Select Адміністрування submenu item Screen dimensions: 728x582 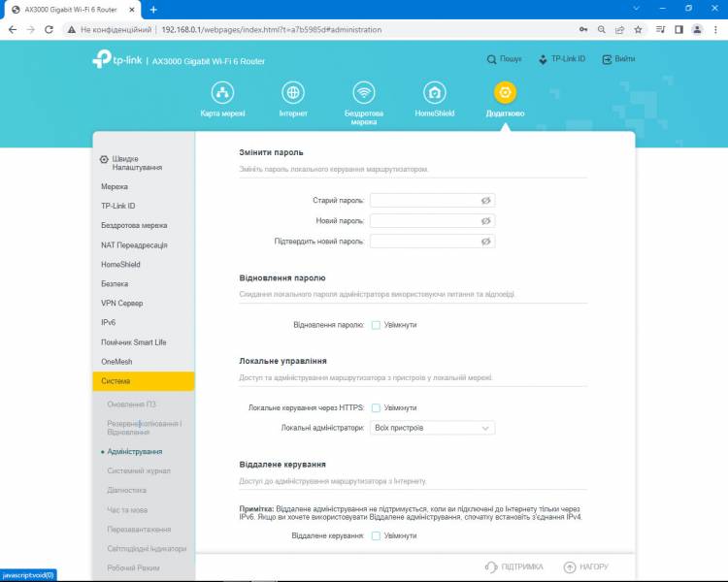tap(135, 452)
